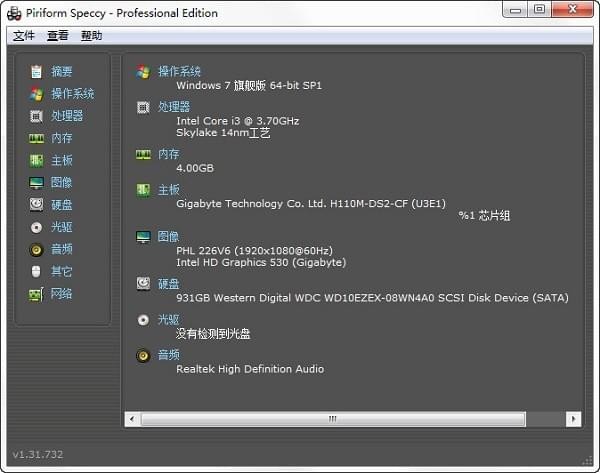
Task: Click the 主板 motherboard icon in sidebar
Action: [x=36, y=160]
